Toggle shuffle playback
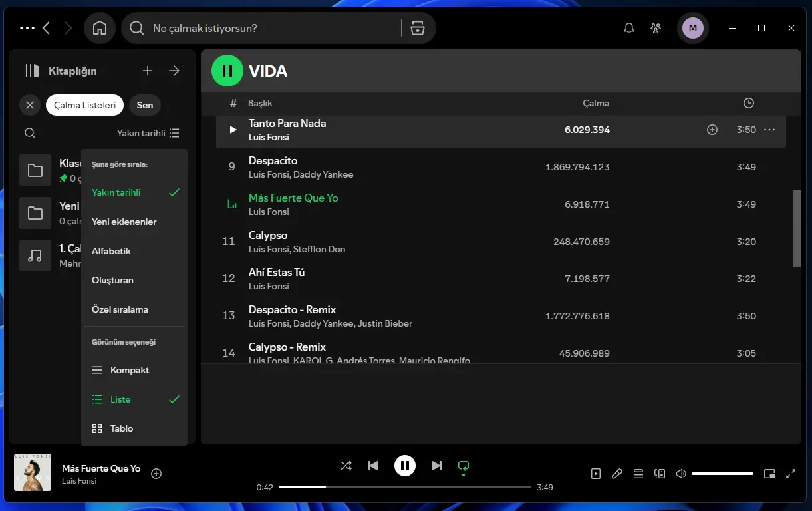This screenshot has width=812, height=511. (346, 466)
